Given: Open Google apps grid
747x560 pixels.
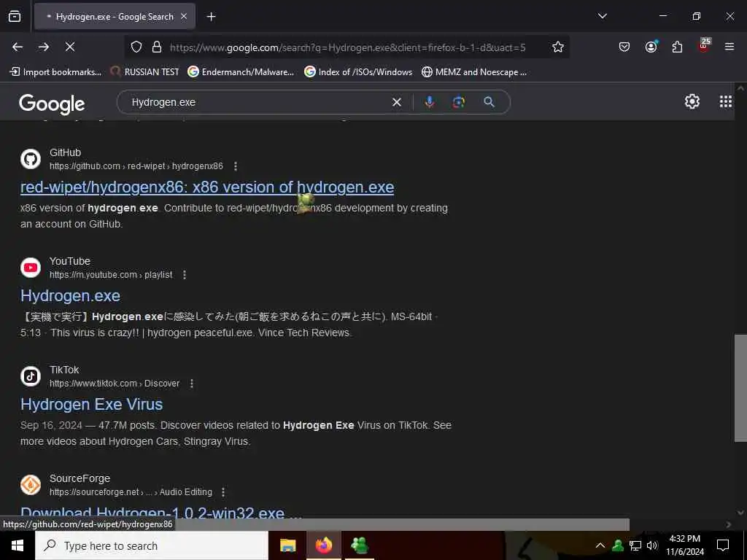Looking at the screenshot, I should [726, 101].
